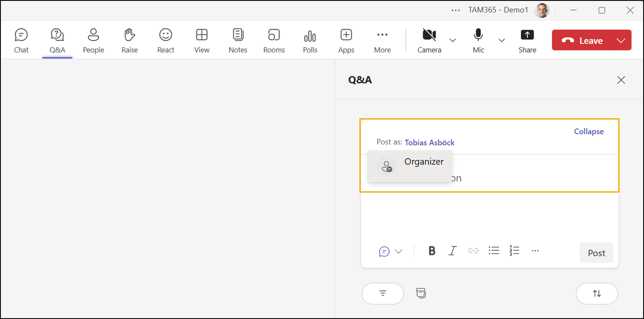Open the Mic settings chevron

502,41
